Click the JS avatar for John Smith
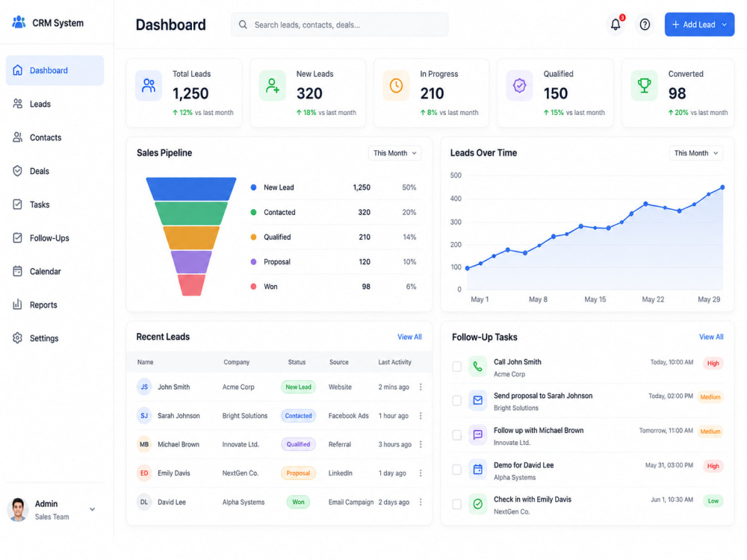 [144, 387]
